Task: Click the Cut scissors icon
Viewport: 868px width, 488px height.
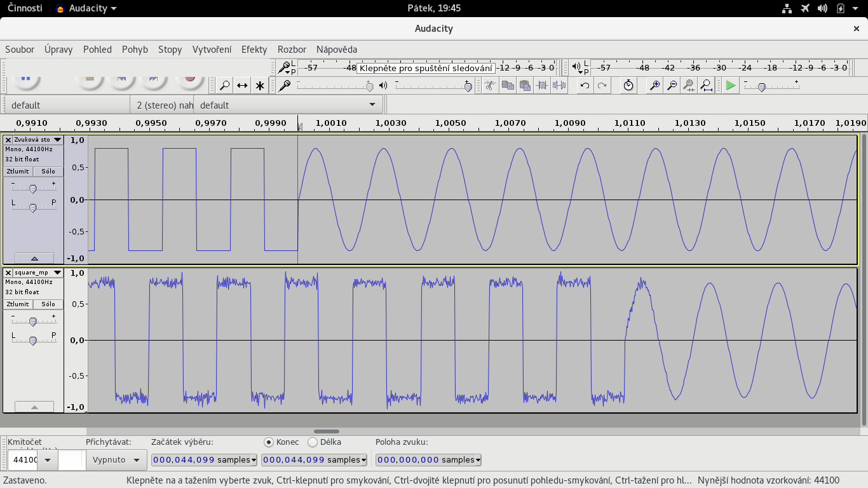Action: pos(489,85)
